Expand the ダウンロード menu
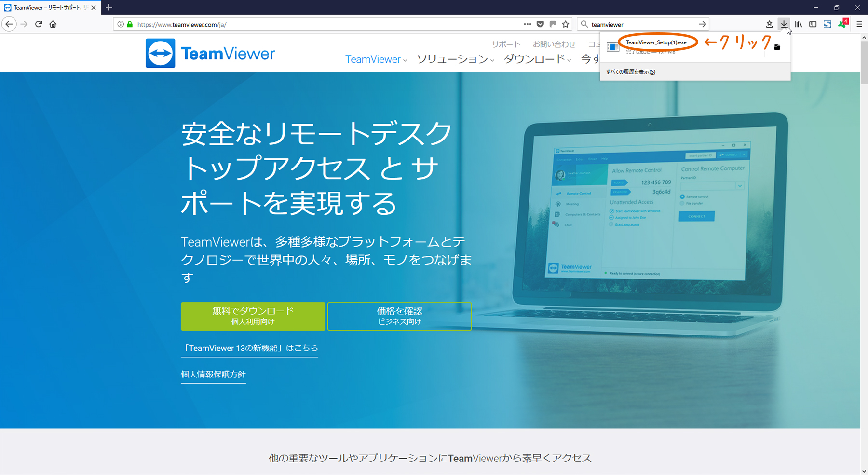868x475 pixels. pyautogui.click(x=537, y=59)
